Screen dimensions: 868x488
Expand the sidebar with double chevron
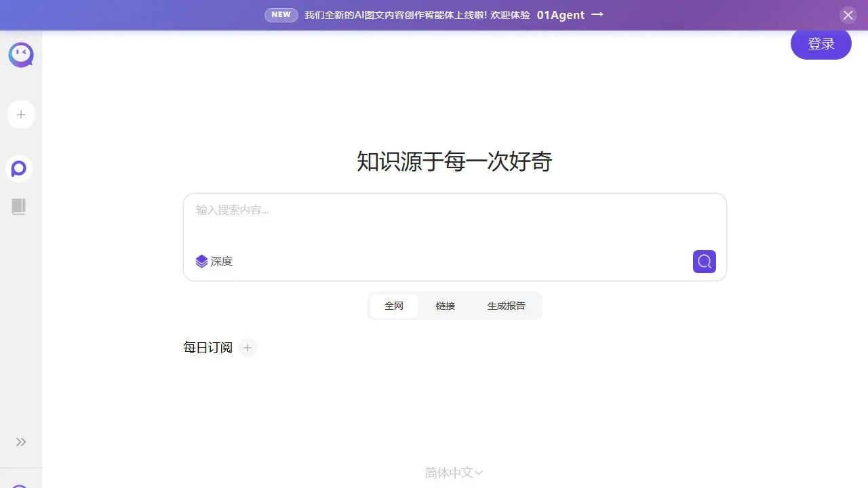click(21, 442)
